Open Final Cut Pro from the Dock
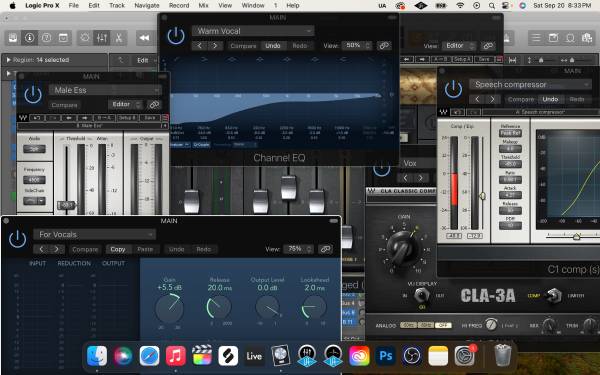Viewport: 600px width, 375px height. click(x=202, y=356)
